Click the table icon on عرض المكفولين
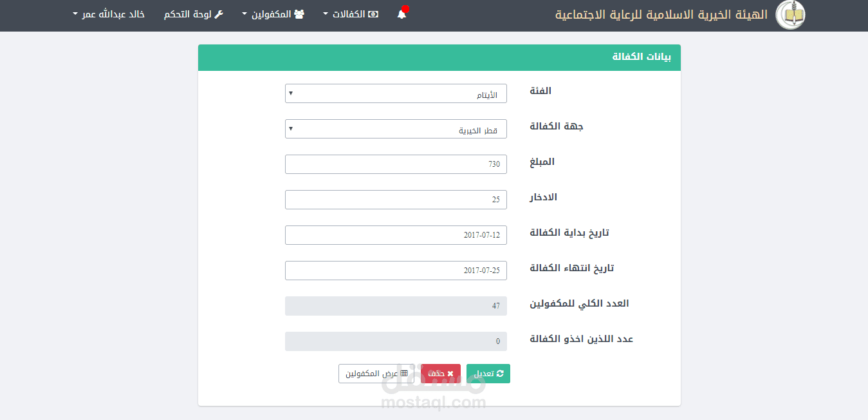 [x=404, y=374]
